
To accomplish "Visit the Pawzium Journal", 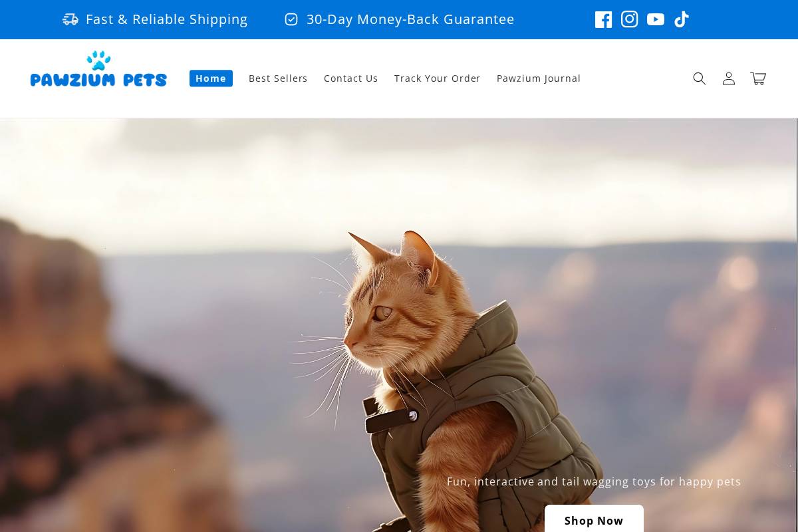I will click(538, 78).
